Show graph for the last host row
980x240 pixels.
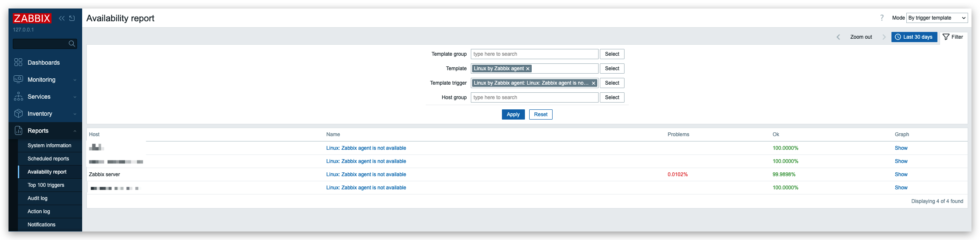(901, 188)
